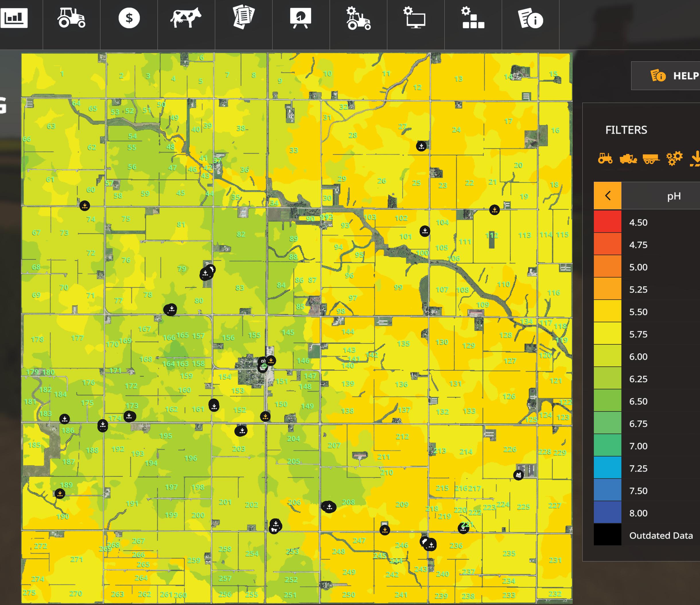The width and height of the screenshot is (700, 605).
Task: Select field 271 on the map
Action: pos(77,559)
